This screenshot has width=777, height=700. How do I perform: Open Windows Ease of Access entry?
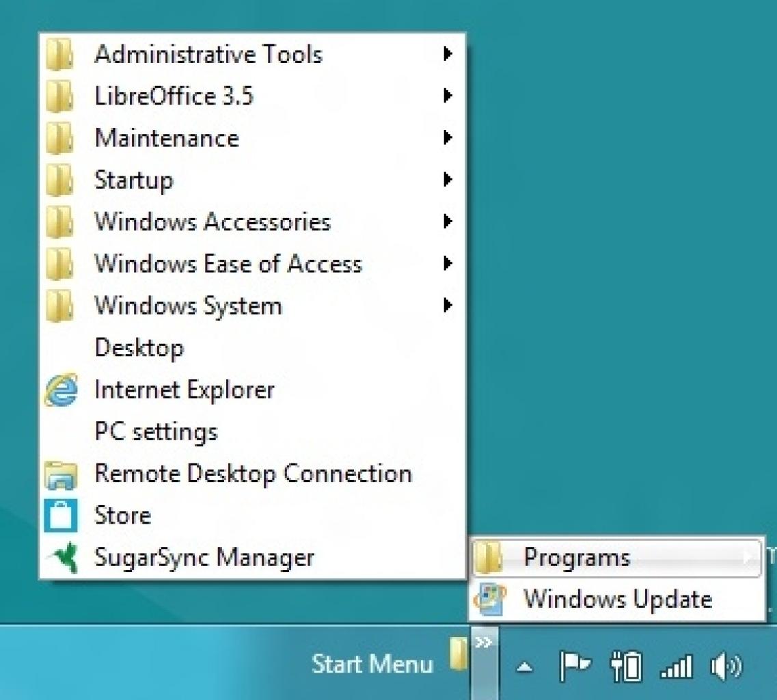click(x=252, y=263)
